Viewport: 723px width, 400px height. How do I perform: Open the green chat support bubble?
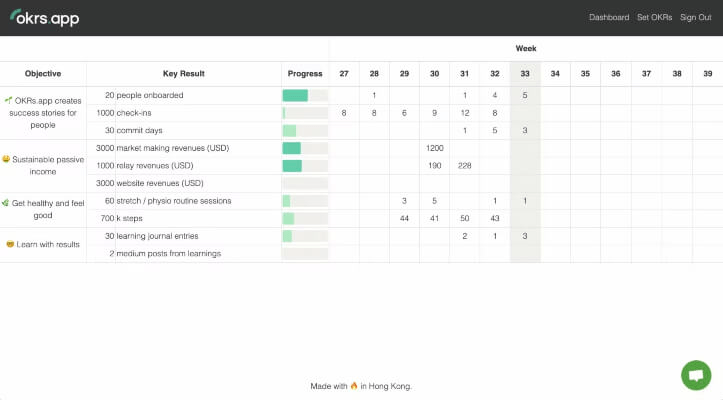tap(696, 375)
